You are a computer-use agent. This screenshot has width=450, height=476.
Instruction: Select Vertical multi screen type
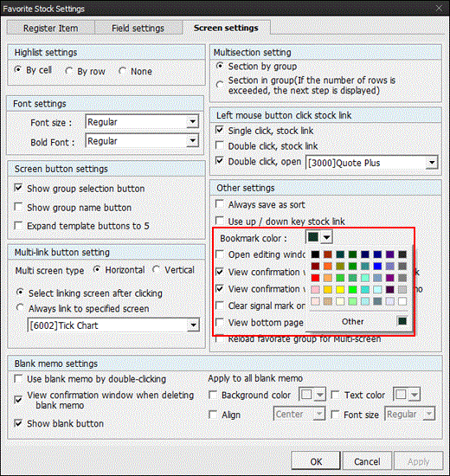tap(156, 270)
